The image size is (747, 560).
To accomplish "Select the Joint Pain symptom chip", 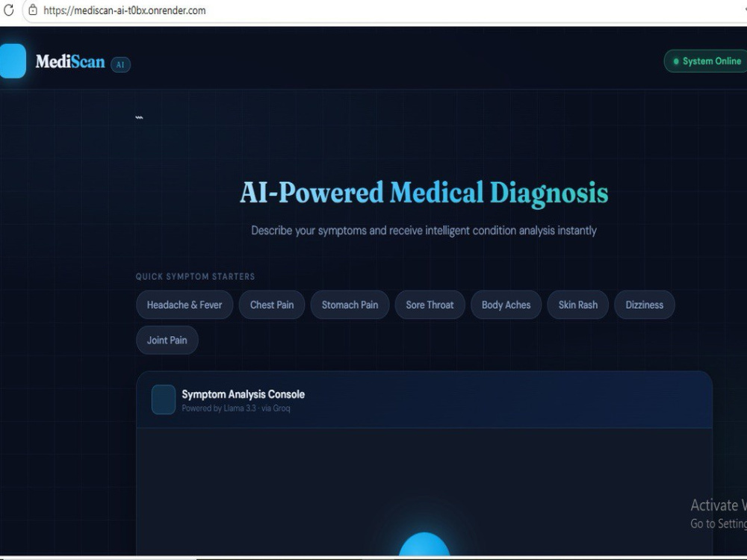I will [x=167, y=340].
